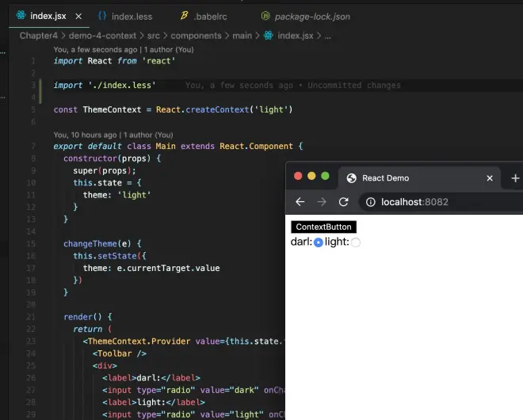Viewport: 523px width, 420px height.
Task: Open the .babelrc editor tab
Action: [210, 17]
